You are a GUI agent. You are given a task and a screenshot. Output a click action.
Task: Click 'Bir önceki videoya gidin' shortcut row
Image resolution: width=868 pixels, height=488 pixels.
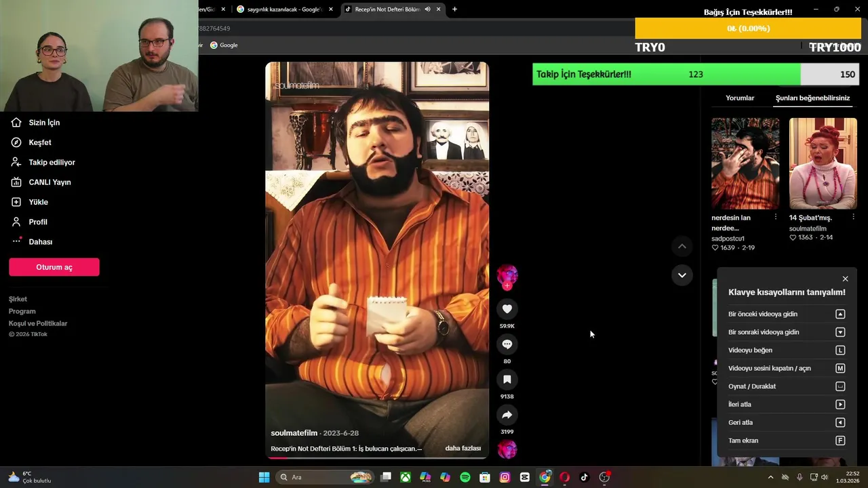[787, 314]
